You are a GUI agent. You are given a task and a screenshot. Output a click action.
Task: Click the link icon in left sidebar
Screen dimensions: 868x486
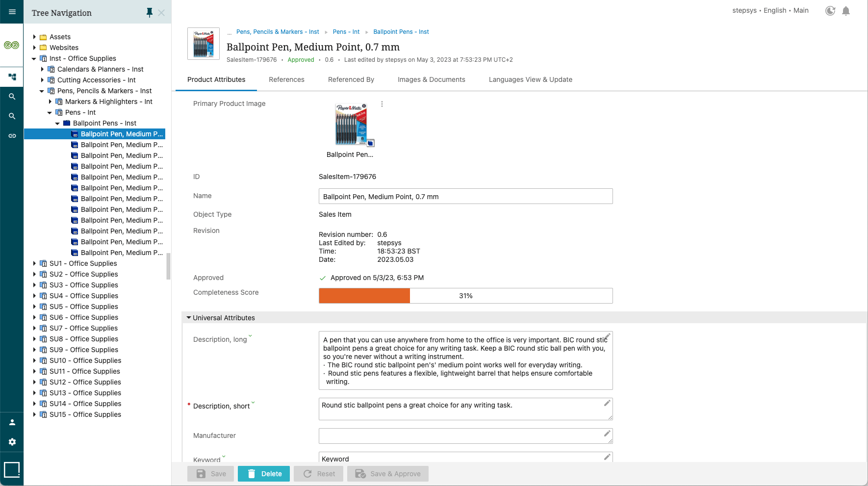[12, 136]
